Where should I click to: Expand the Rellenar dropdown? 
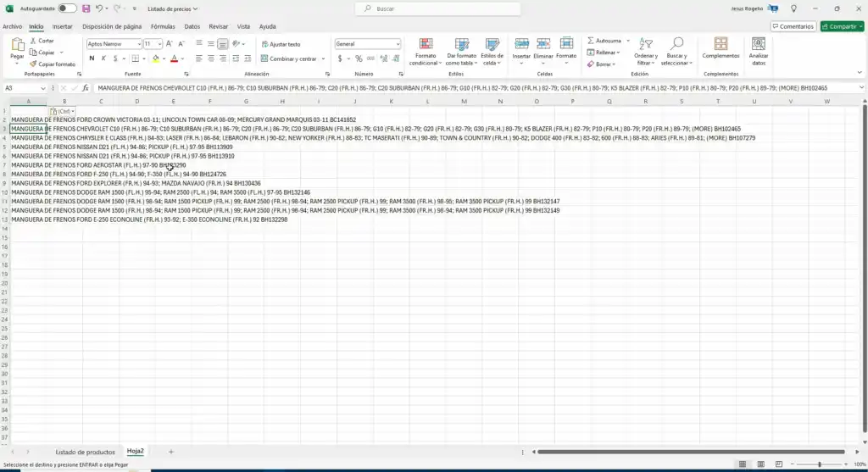(618, 53)
